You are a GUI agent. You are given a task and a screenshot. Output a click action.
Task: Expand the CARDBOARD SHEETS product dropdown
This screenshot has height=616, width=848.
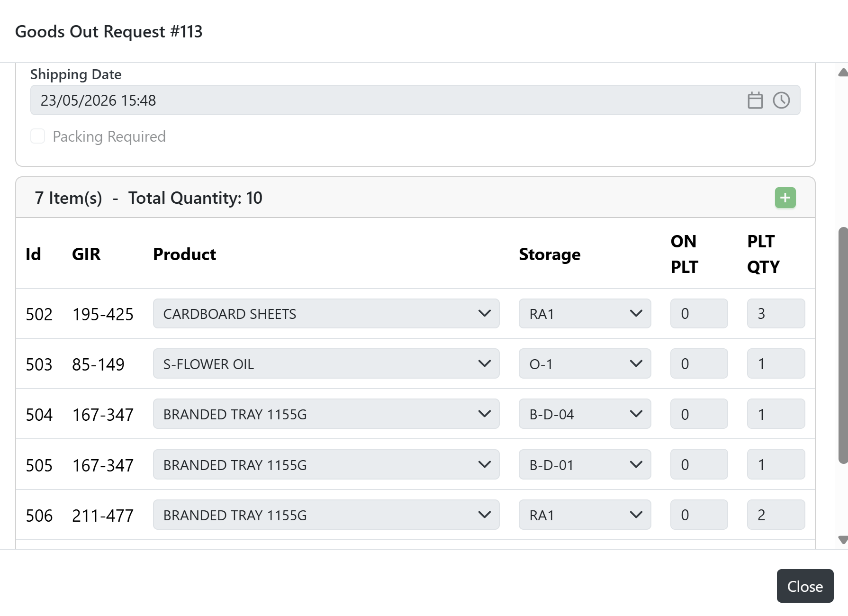[x=326, y=313]
